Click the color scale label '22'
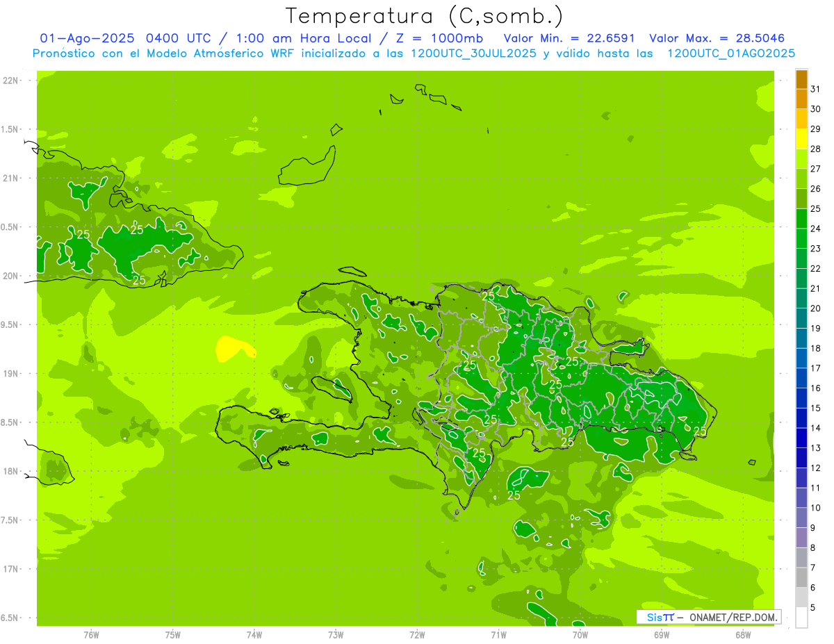This screenshot has height=644, width=834. click(x=816, y=268)
